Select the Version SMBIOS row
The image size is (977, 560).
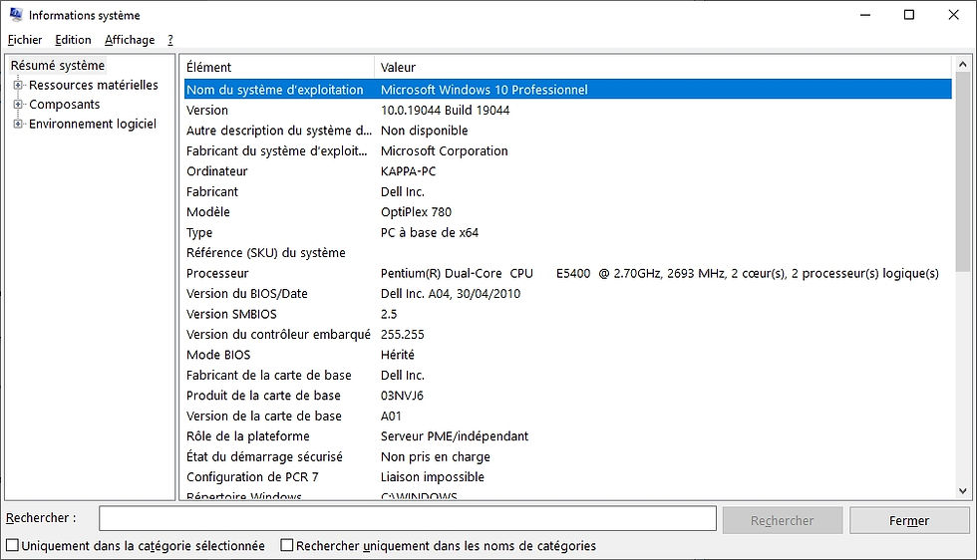(567, 314)
